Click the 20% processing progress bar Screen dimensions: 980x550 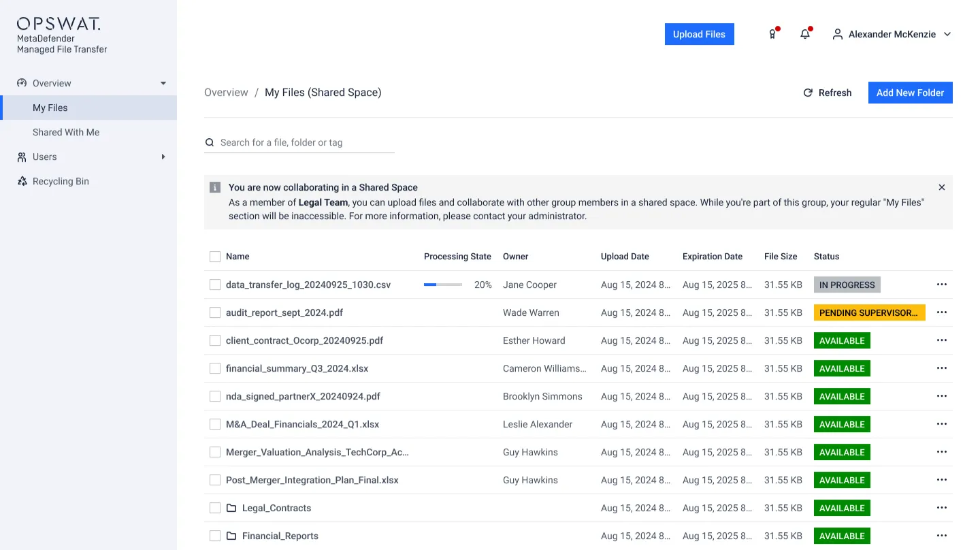[442, 285]
